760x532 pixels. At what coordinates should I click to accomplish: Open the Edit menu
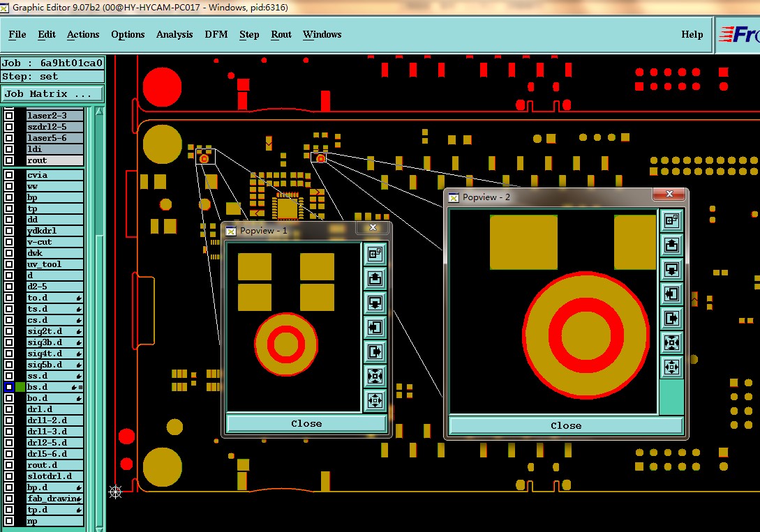47,34
